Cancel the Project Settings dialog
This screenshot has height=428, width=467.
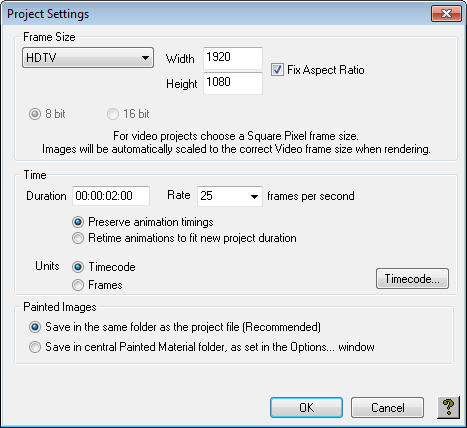387,407
